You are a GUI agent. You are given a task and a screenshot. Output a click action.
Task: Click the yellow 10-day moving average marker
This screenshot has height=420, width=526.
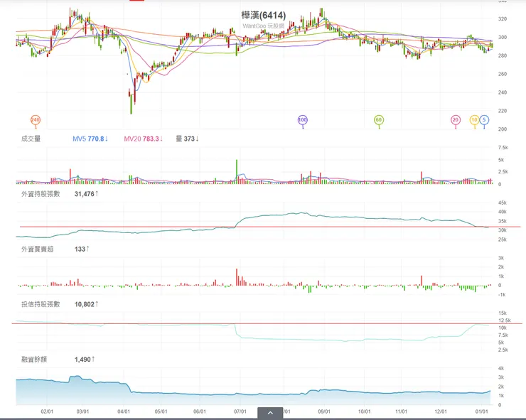(474, 120)
